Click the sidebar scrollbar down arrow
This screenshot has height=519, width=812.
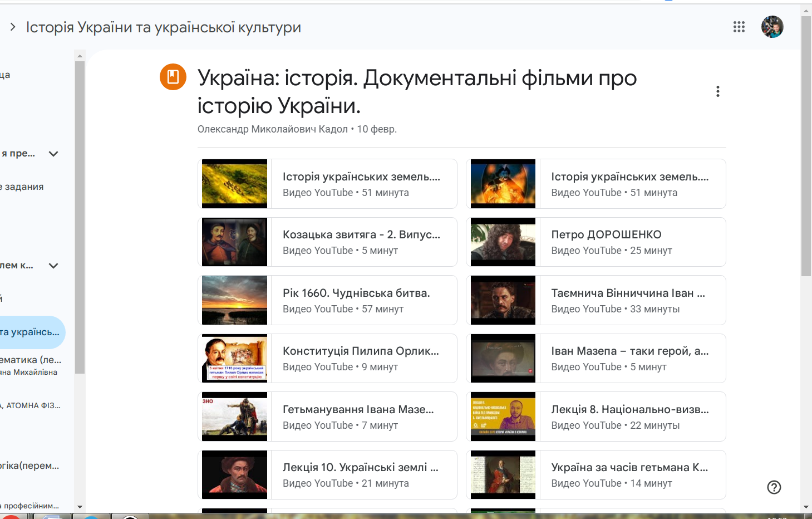click(80, 507)
